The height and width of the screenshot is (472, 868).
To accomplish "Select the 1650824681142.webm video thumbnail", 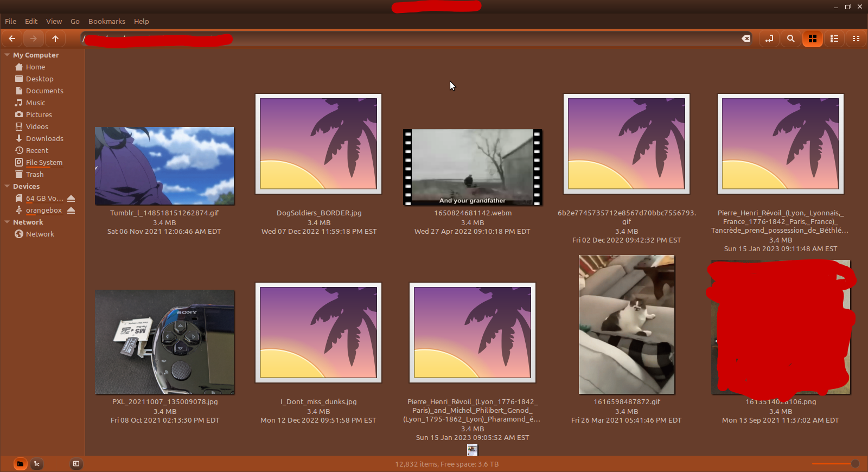I will tap(473, 167).
